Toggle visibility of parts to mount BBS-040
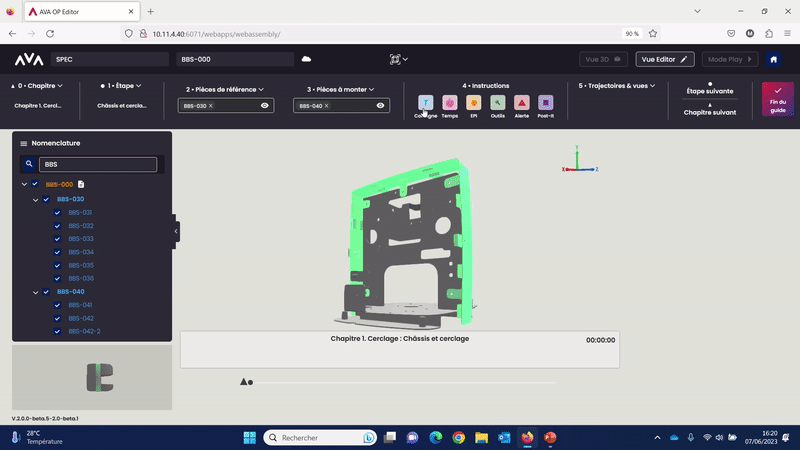The height and width of the screenshot is (450, 800). 380,106
